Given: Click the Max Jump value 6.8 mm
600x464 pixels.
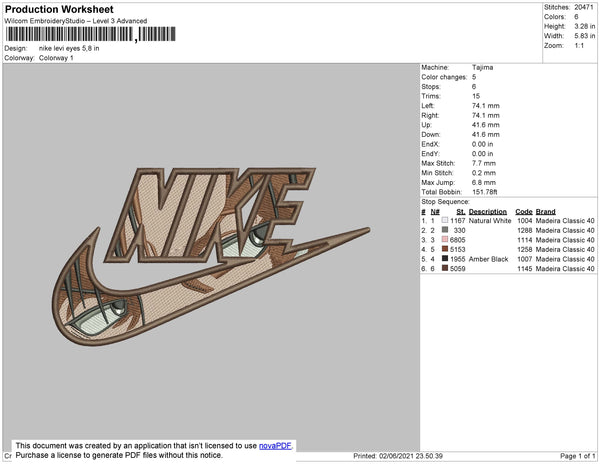Looking at the screenshot, I should (484, 182).
